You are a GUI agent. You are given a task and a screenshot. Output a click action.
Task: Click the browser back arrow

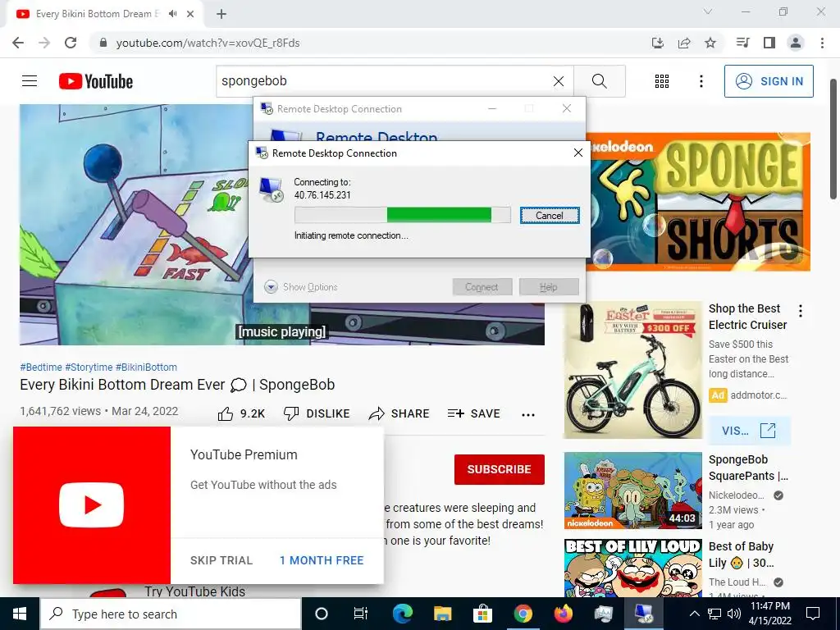click(x=18, y=43)
